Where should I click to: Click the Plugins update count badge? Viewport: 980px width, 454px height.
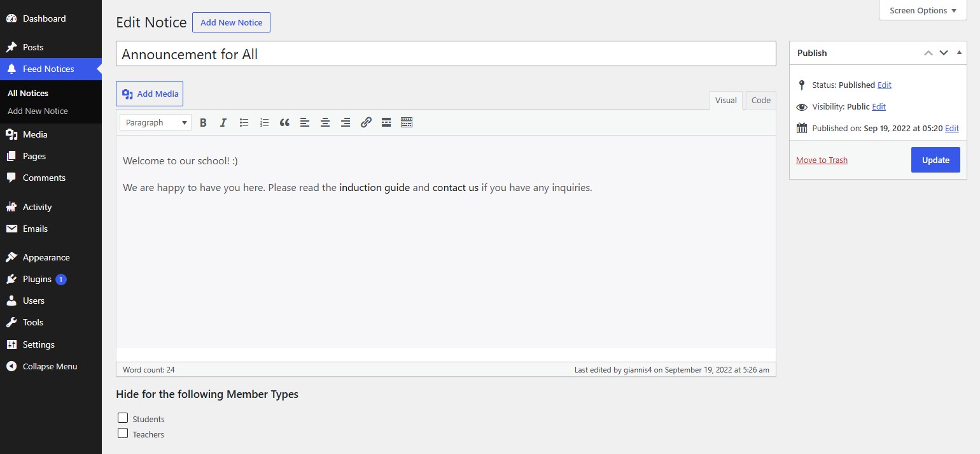pyautogui.click(x=60, y=279)
